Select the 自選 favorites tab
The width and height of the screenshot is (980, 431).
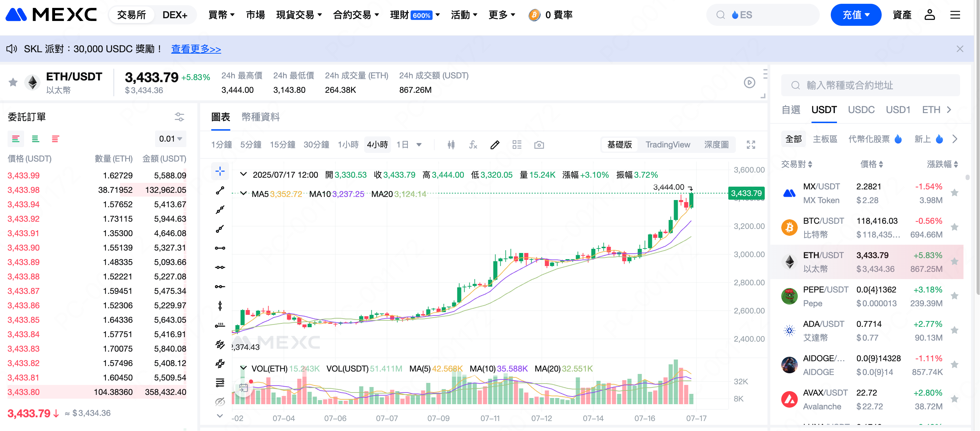pyautogui.click(x=791, y=110)
